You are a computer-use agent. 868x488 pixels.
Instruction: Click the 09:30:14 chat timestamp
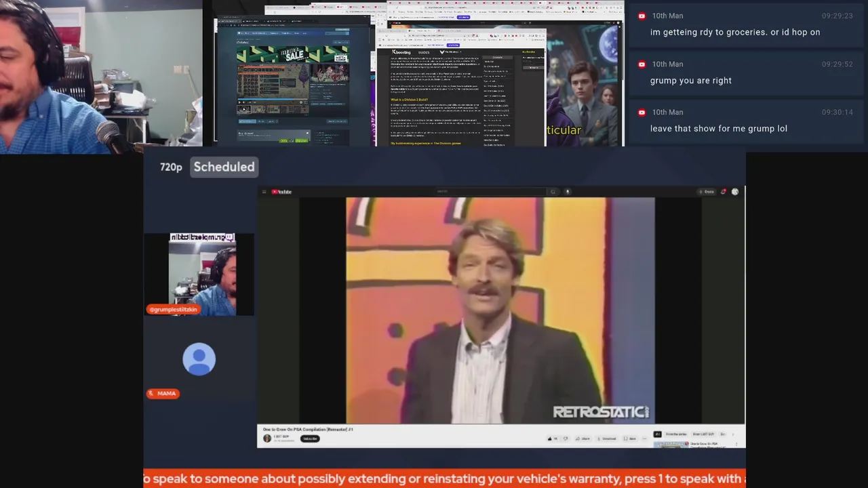tap(837, 112)
